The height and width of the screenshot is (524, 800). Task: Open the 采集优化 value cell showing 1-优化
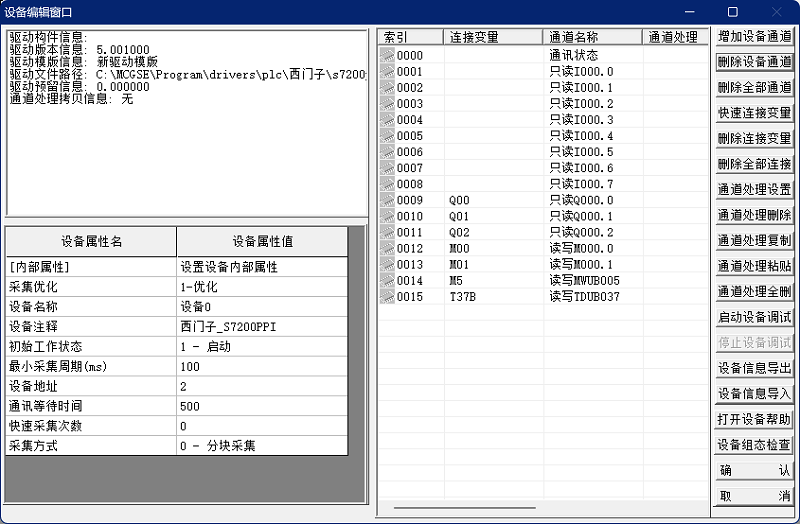pyautogui.click(x=262, y=287)
